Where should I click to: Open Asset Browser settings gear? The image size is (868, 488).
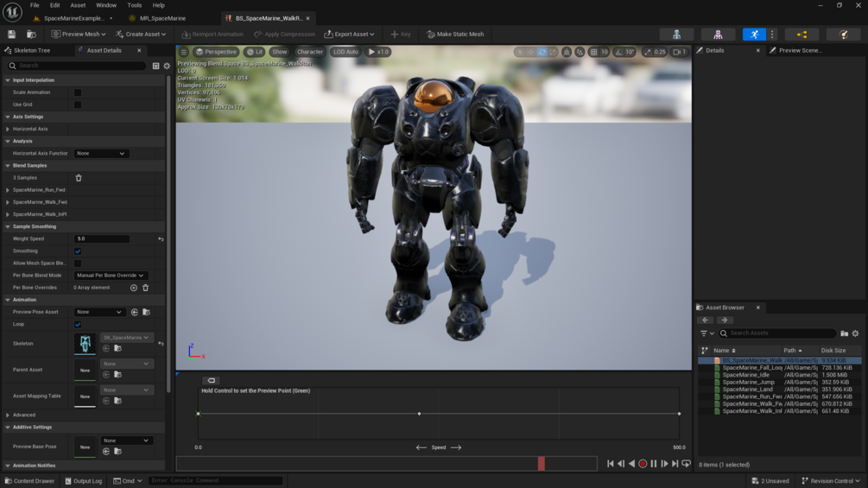click(x=855, y=333)
